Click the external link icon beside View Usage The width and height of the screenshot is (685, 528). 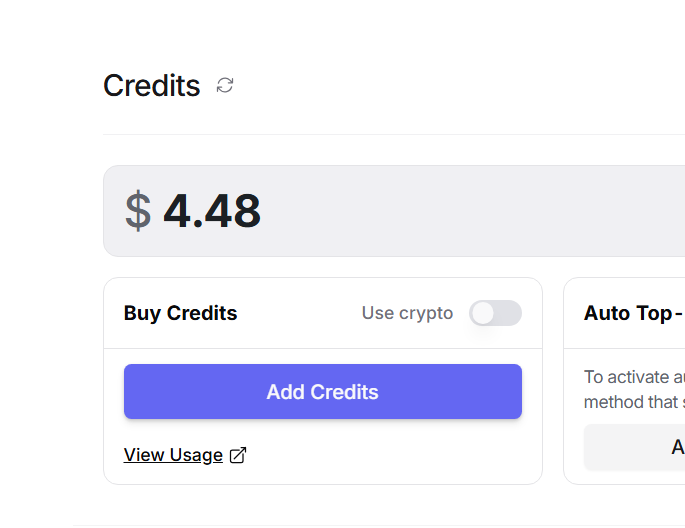click(x=238, y=455)
